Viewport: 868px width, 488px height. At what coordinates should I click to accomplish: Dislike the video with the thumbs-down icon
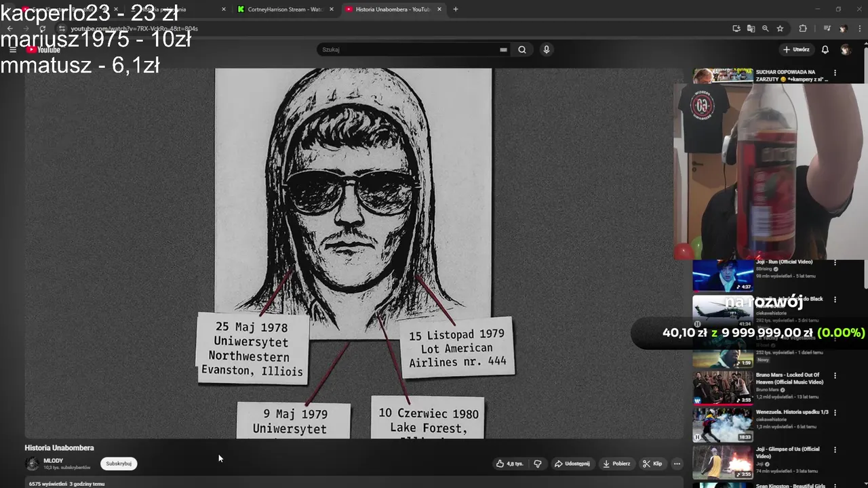point(538,464)
